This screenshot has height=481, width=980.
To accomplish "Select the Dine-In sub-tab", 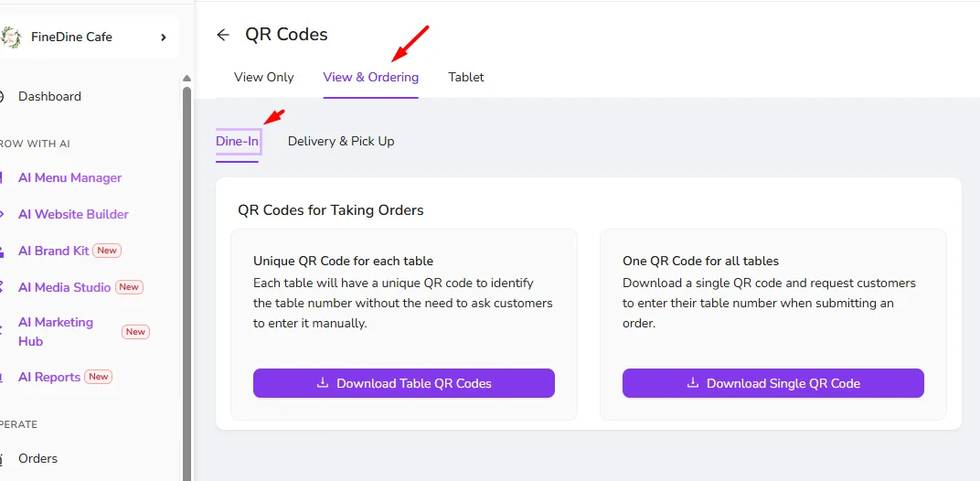I will [237, 142].
